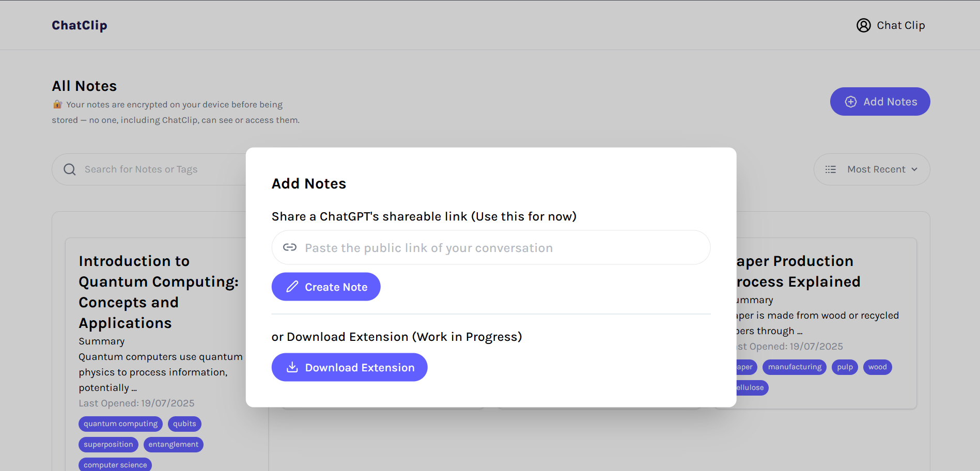The width and height of the screenshot is (980, 471).
Task: Click the chain link icon in input
Action: pyautogui.click(x=290, y=247)
